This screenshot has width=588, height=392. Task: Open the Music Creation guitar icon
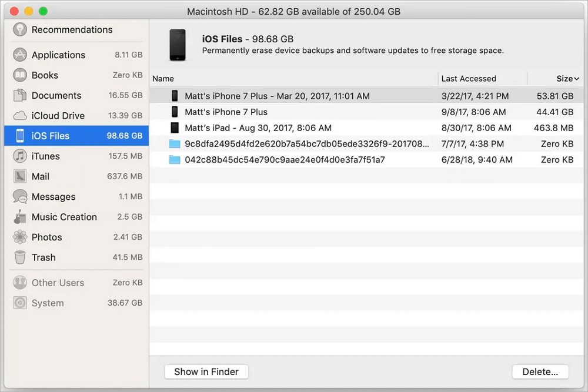click(20, 217)
